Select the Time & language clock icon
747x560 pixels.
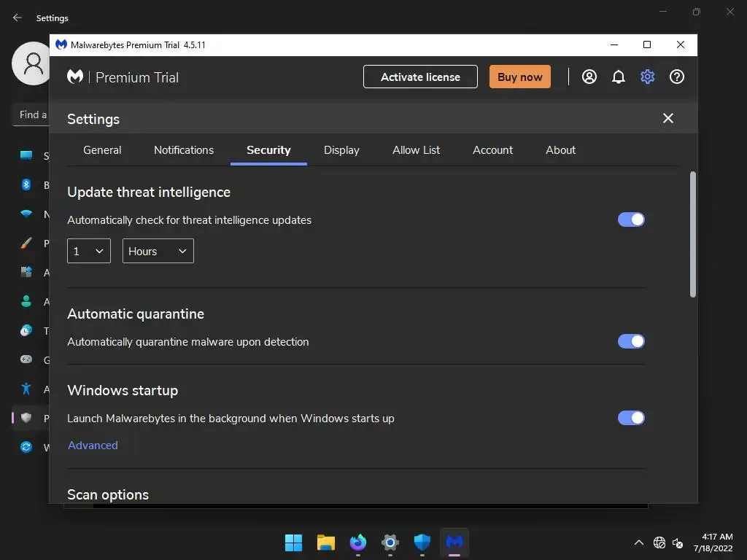(26, 330)
